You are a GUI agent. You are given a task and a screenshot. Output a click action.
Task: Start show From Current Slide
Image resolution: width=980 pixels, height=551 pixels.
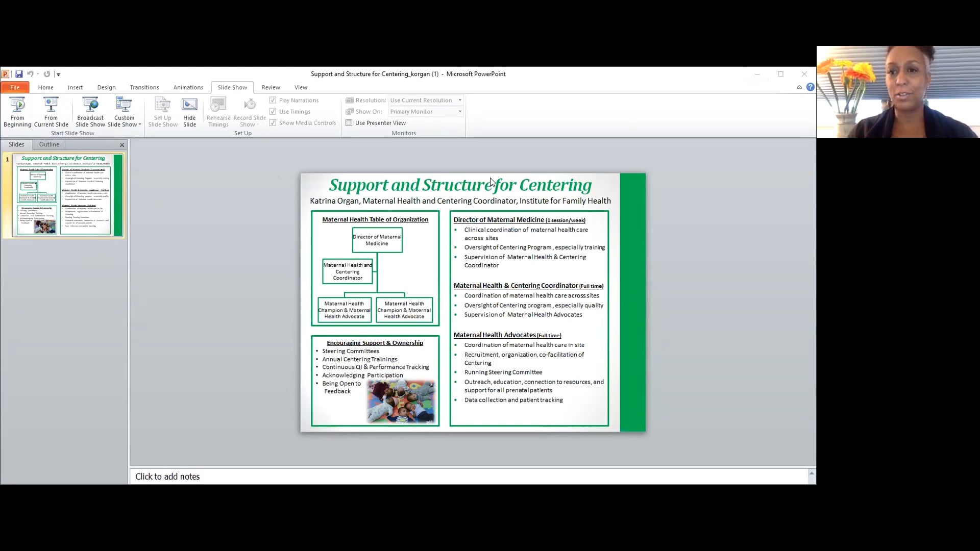click(51, 112)
